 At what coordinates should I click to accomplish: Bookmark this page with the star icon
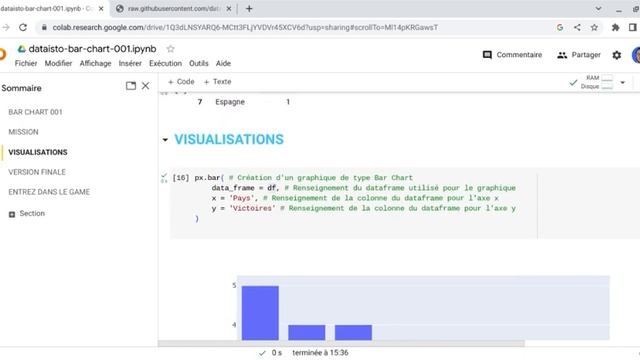pos(594,27)
